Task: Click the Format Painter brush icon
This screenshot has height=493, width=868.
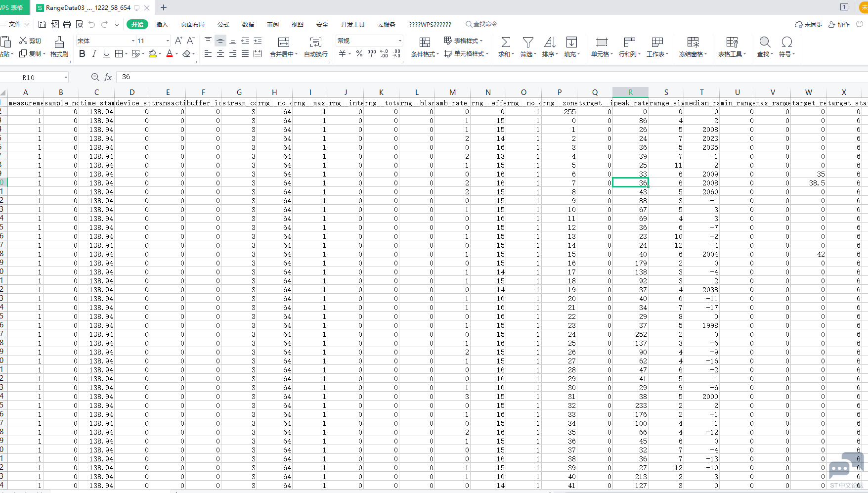Action: coord(59,43)
